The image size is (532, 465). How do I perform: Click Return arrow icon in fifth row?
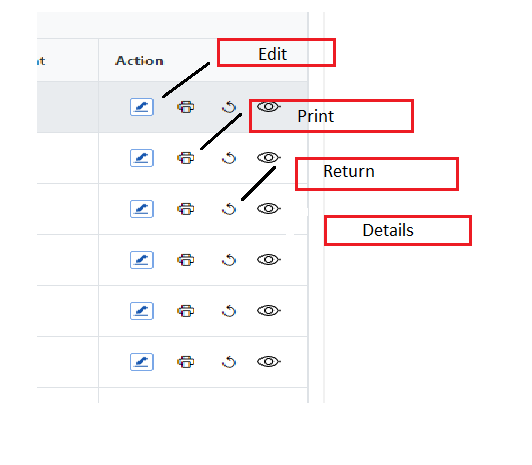pos(229,311)
